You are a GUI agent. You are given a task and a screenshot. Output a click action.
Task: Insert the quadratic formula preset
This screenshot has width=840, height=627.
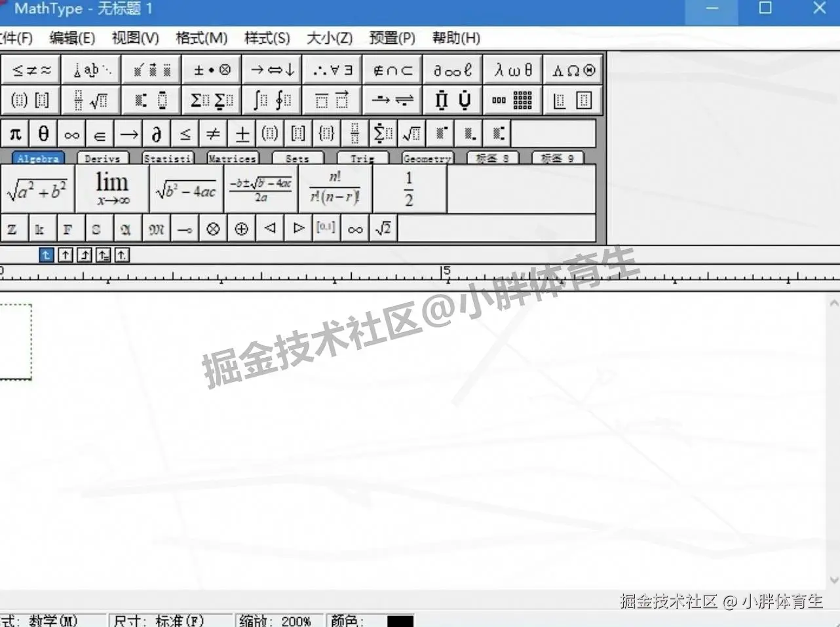[x=261, y=189]
